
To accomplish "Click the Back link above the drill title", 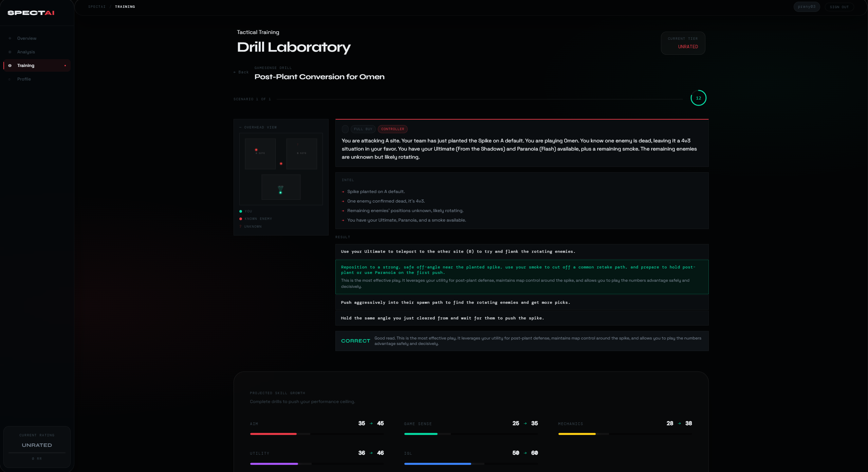I will 241,72.
